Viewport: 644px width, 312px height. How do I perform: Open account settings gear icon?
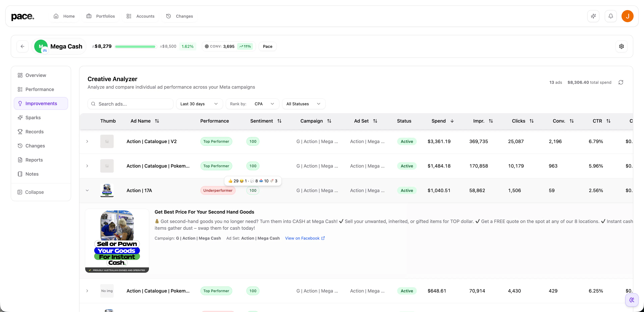click(x=622, y=46)
